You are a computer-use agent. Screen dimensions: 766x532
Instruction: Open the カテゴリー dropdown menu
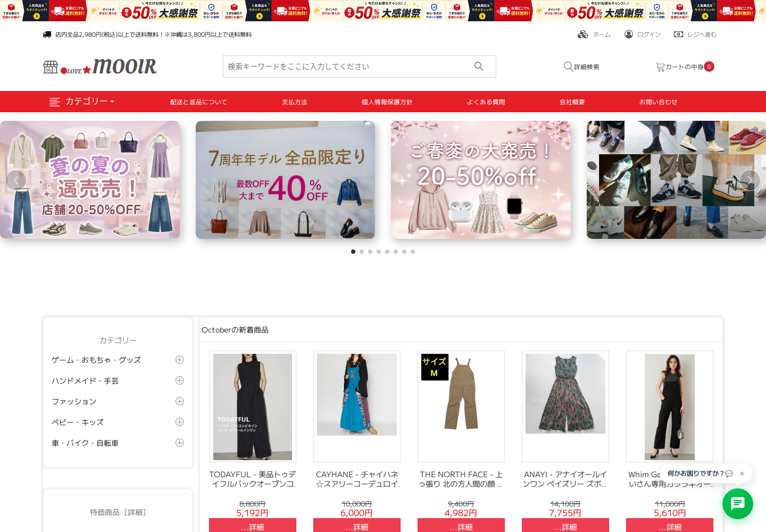point(82,102)
